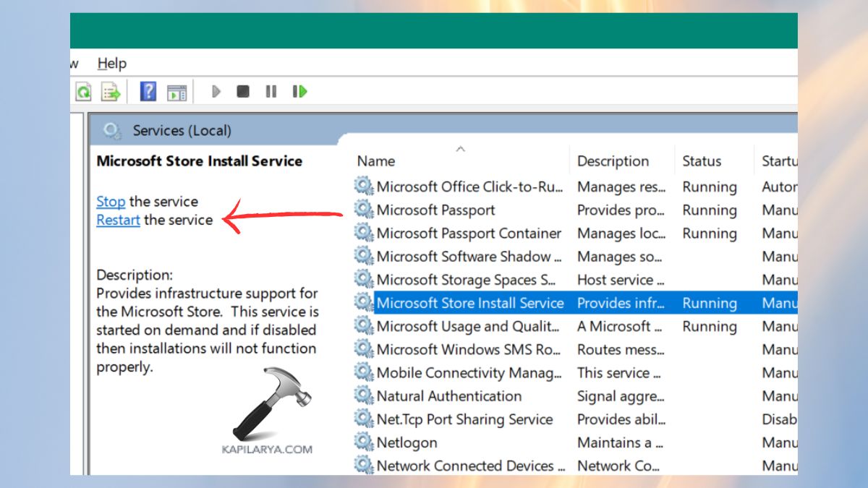Screen dimensions: 868x488
Task: Toggle the Show/Hide Action Pane toolbar icon
Action: pos(177,90)
